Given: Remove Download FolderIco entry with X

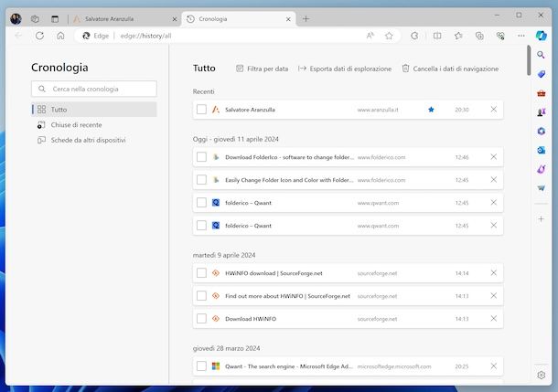Looking at the screenshot, I should 494,157.
